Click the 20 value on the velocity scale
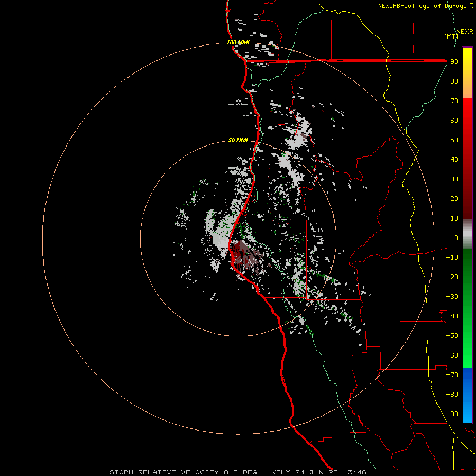This screenshot has height=476, width=476. click(454, 198)
